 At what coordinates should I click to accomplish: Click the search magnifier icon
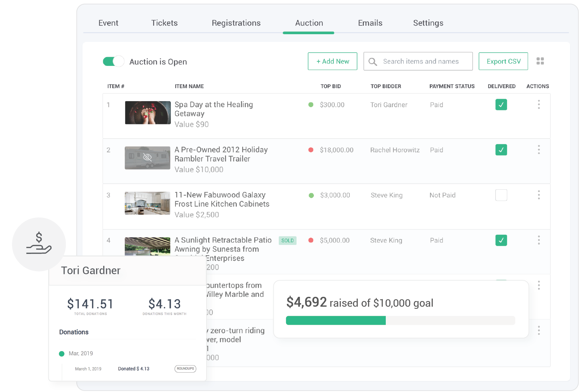pyautogui.click(x=372, y=62)
